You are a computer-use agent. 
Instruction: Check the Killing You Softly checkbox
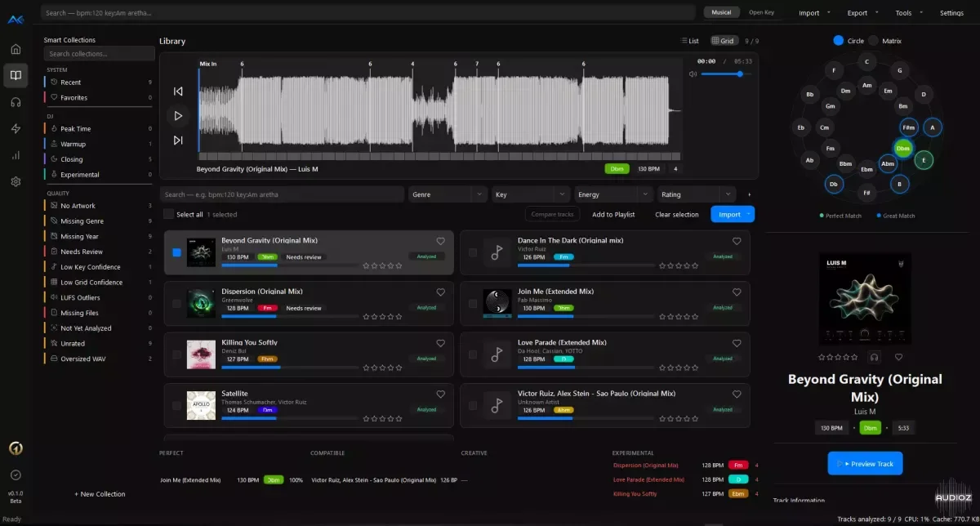(176, 354)
